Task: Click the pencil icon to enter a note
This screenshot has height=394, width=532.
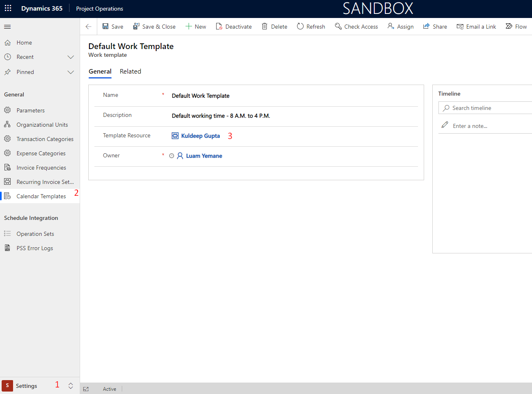Action: pyautogui.click(x=445, y=125)
